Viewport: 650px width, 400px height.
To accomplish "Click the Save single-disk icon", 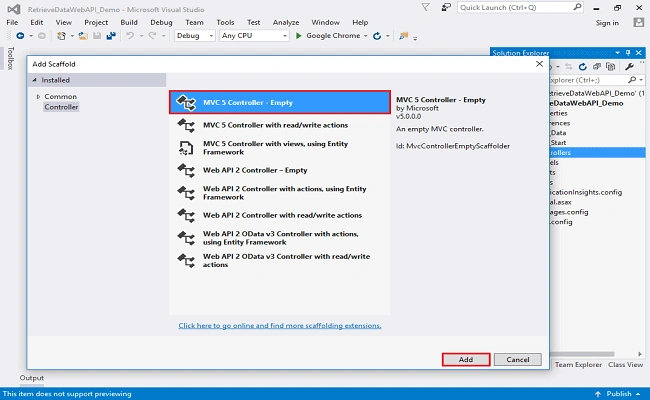I will [97, 36].
